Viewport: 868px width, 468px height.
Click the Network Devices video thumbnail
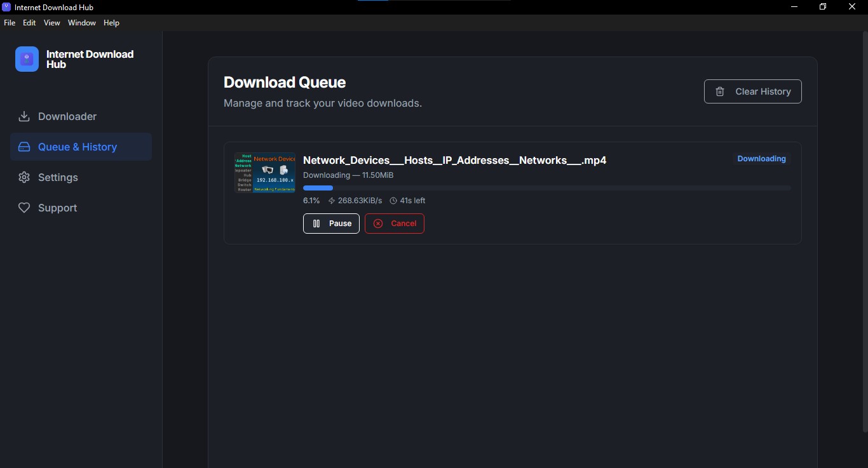point(265,172)
